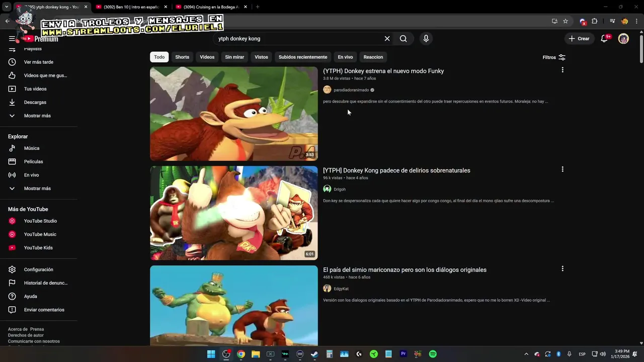Screen dimensions: 644x362
Task: Open Chrome media controls icon
Action: tap(612, 21)
